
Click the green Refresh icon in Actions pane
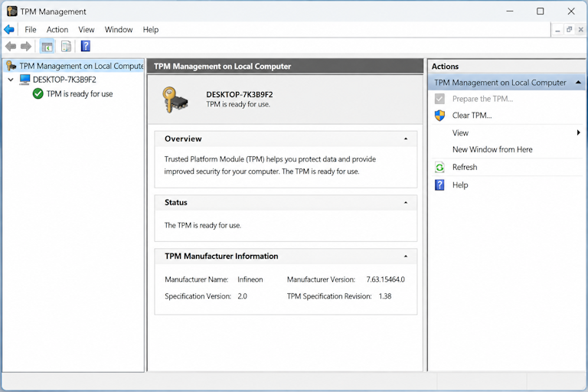tap(439, 168)
